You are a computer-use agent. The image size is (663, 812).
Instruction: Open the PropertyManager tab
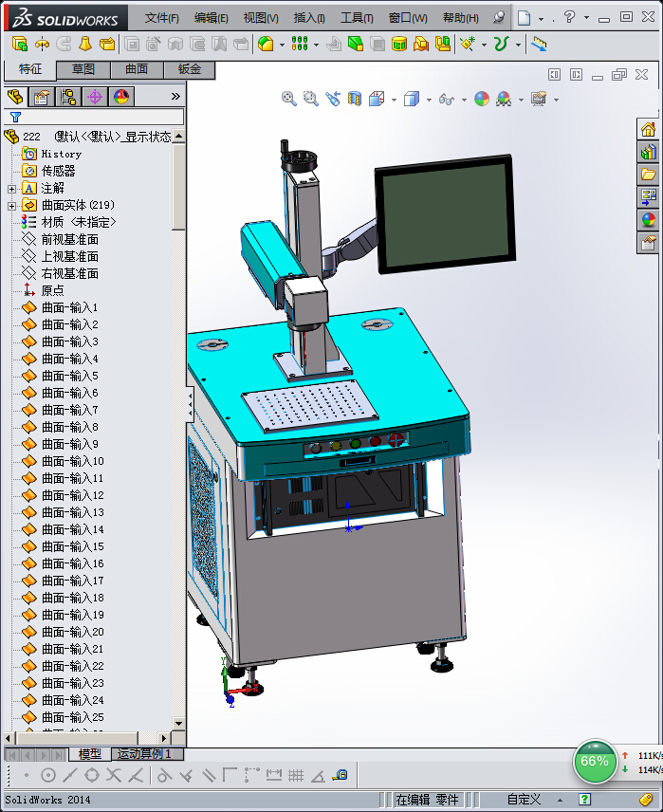point(42,97)
